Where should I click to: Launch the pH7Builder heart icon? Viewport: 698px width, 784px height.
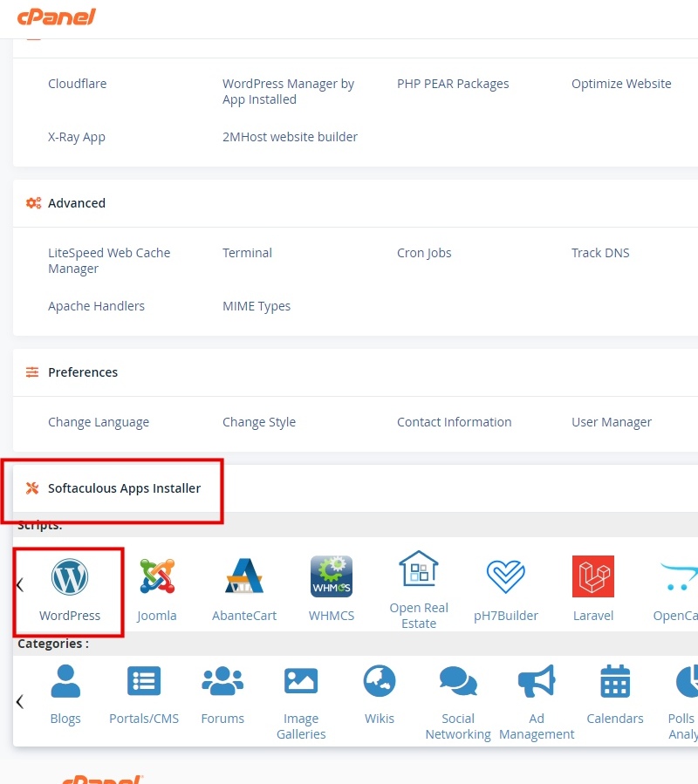tap(506, 577)
